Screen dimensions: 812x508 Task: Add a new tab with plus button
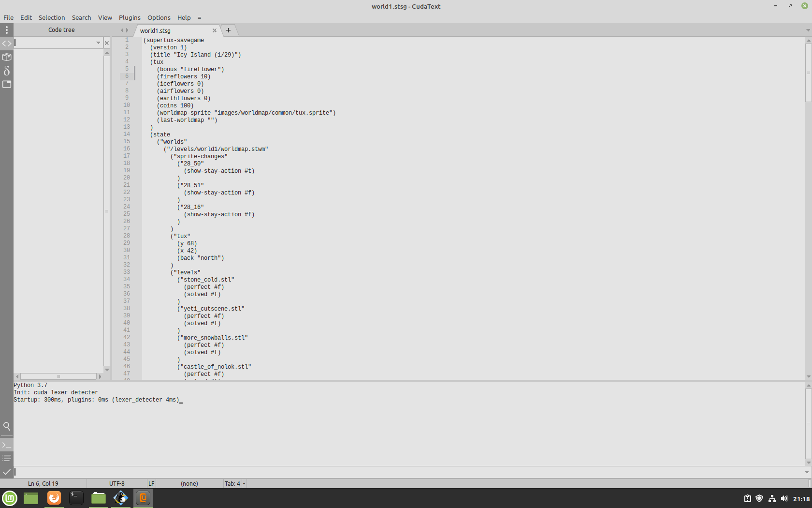pos(229,30)
